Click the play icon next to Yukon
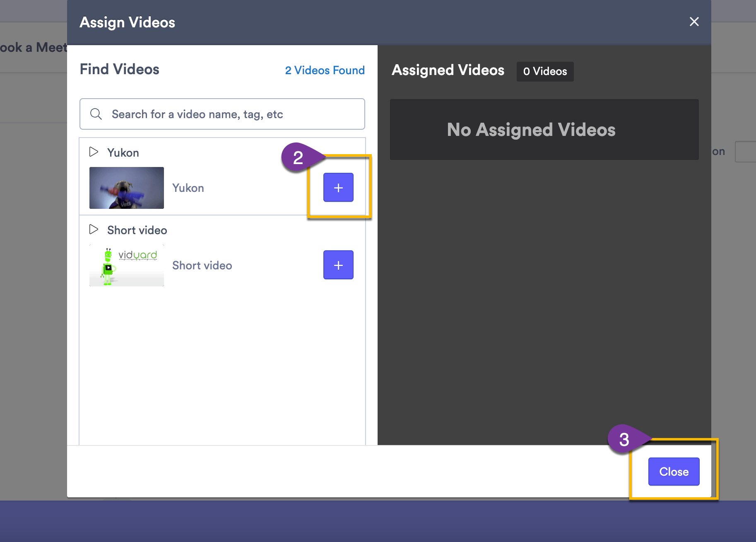756x542 pixels. coord(94,152)
